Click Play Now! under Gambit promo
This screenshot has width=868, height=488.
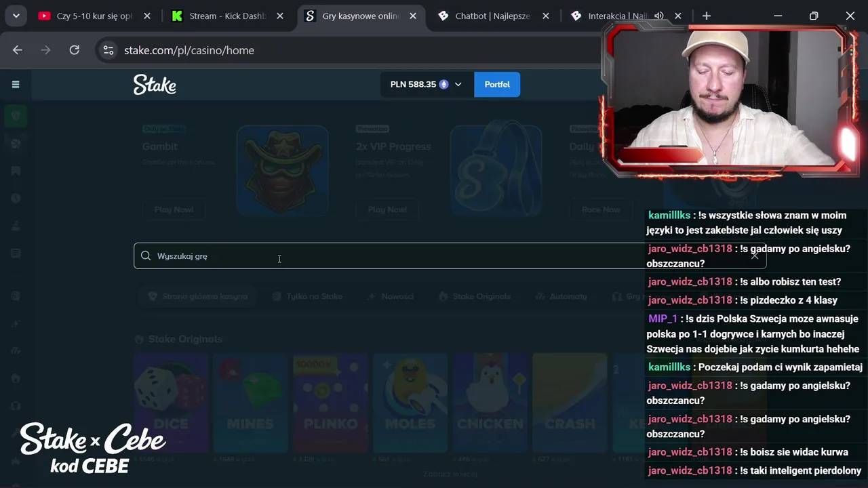pyautogui.click(x=174, y=209)
